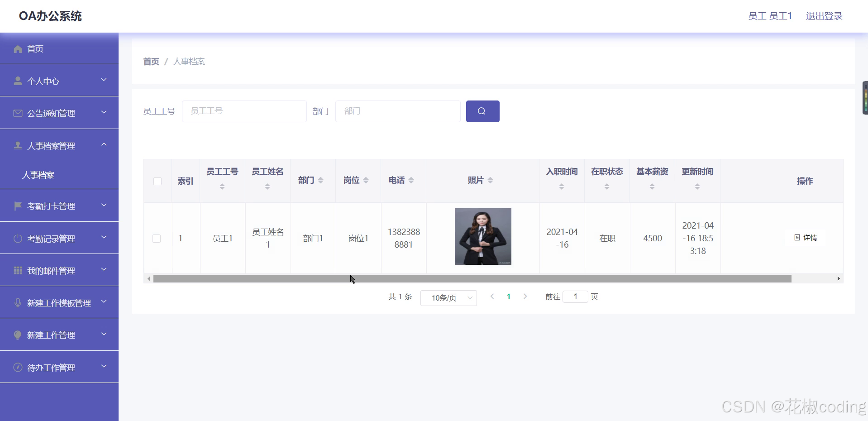The height and width of the screenshot is (421, 868).
Task: Click 退出登录 to log out
Action: (x=824, y=16)
